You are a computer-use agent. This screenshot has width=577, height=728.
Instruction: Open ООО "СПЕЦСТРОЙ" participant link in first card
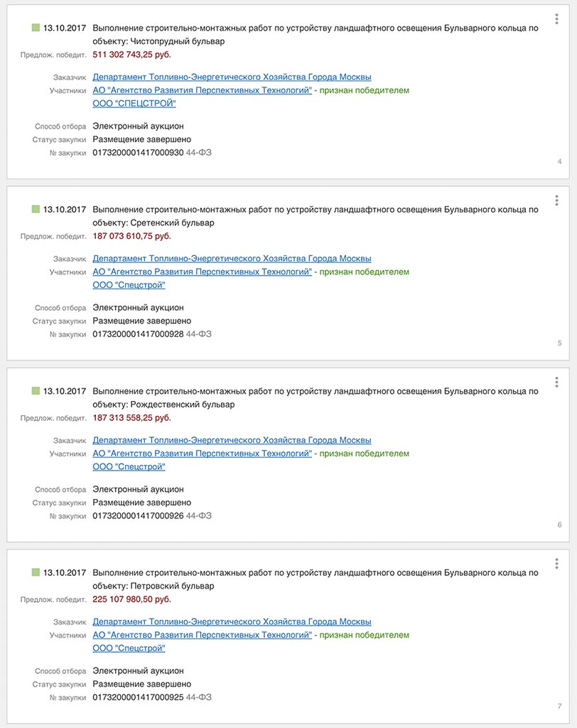tap(134, 104)
